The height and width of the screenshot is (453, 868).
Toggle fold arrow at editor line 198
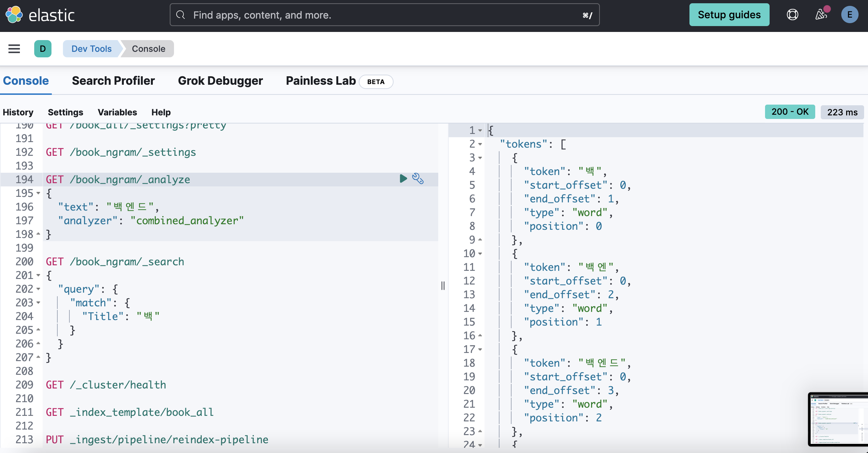pyautogui.click(x=38, y=234)
